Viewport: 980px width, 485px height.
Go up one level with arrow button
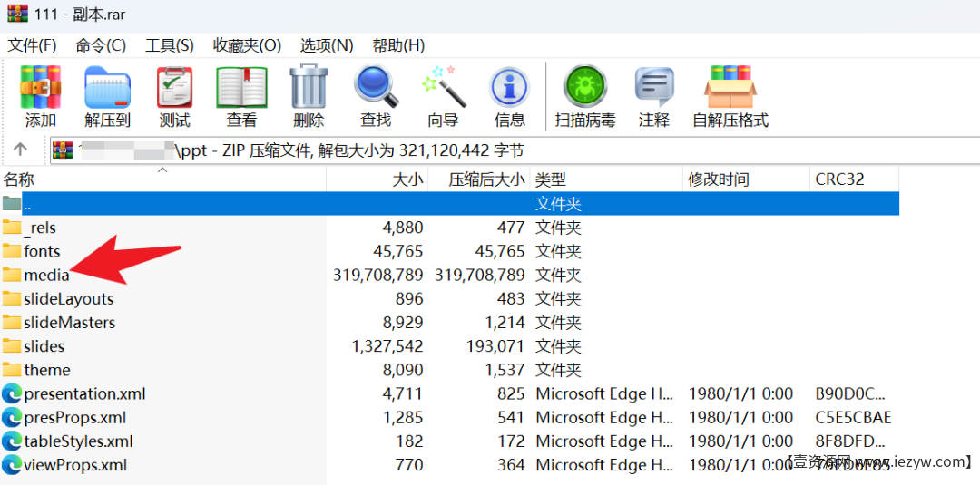pos(21,150)
